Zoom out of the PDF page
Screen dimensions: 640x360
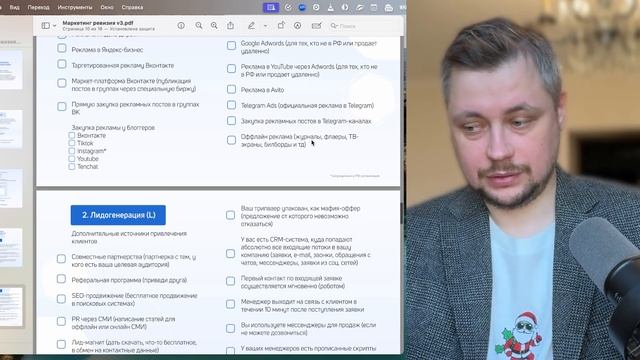pyautogui.click(x=198, y=26)
